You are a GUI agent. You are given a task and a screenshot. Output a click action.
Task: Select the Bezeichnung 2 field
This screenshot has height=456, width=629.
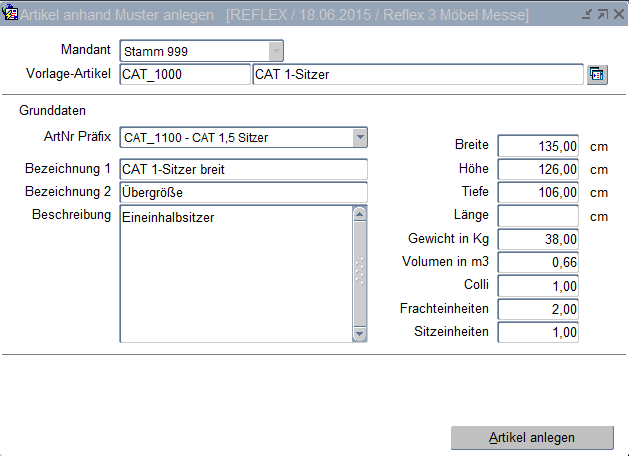coord(243,192)
